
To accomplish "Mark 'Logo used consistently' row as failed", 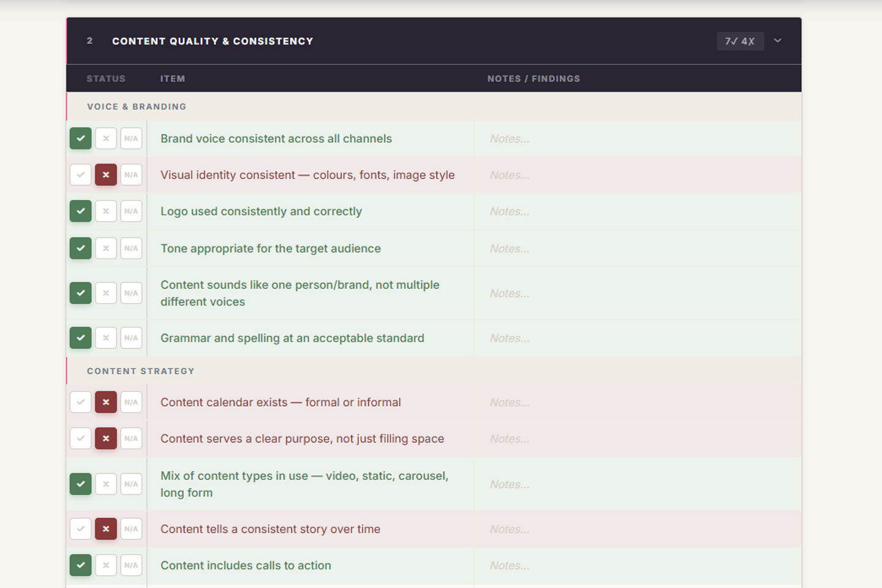I will (106, 211).
